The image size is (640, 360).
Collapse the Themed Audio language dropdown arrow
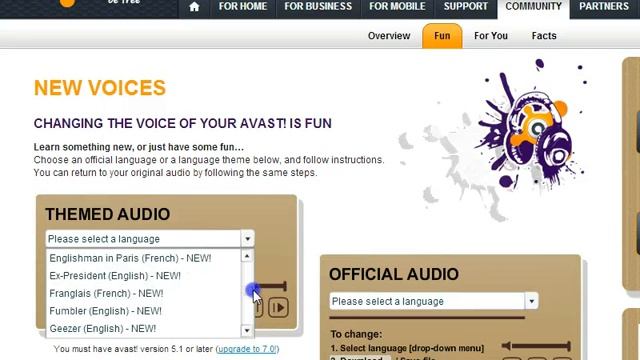click(x=247, y=239)
